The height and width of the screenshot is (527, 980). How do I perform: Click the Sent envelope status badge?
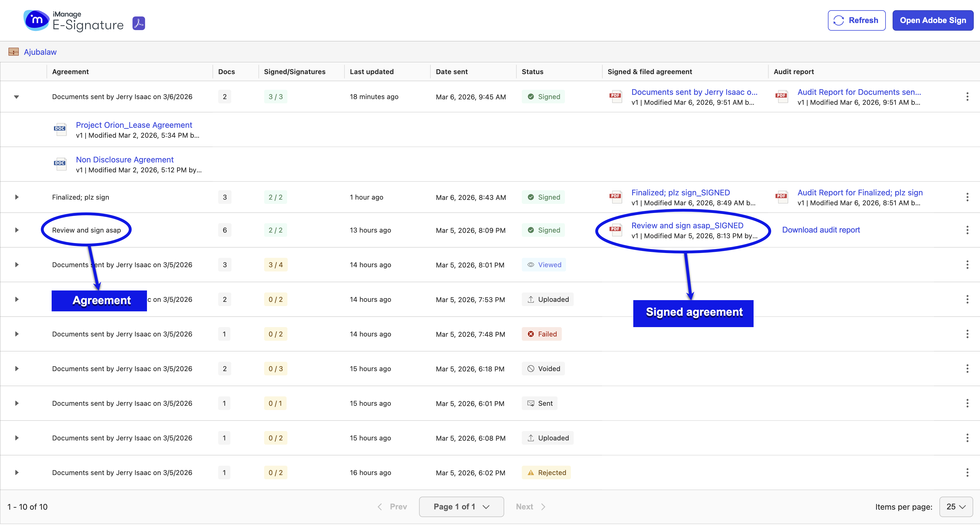pos(539,403)
